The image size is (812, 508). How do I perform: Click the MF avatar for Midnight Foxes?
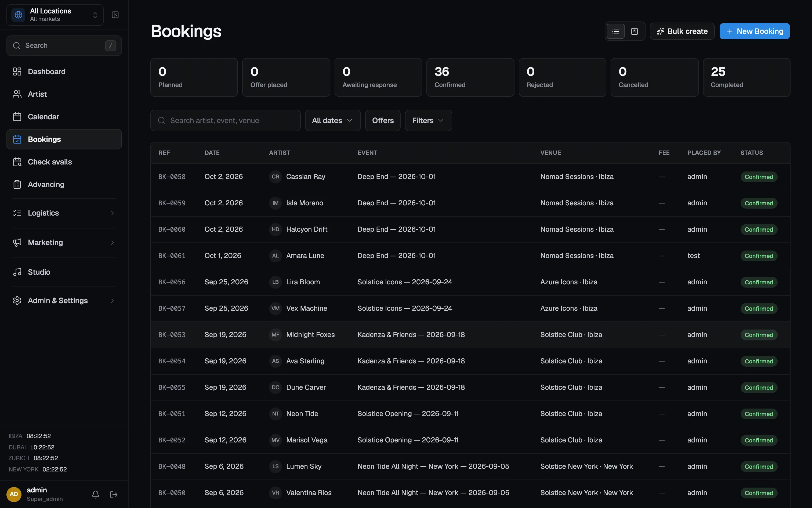point(275,335)
